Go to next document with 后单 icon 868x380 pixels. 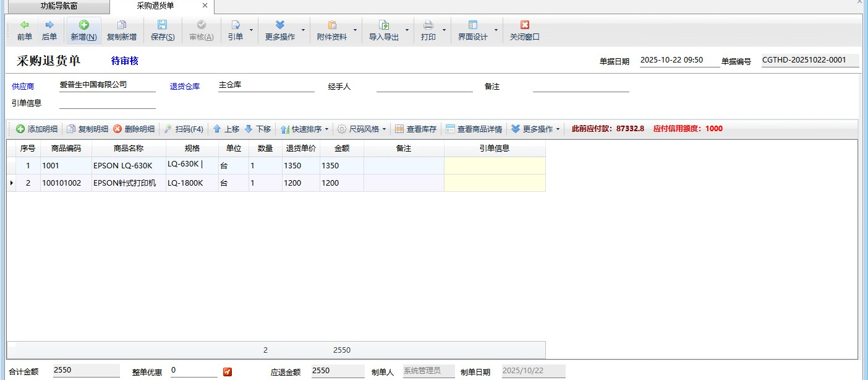[x=49, y=25]
